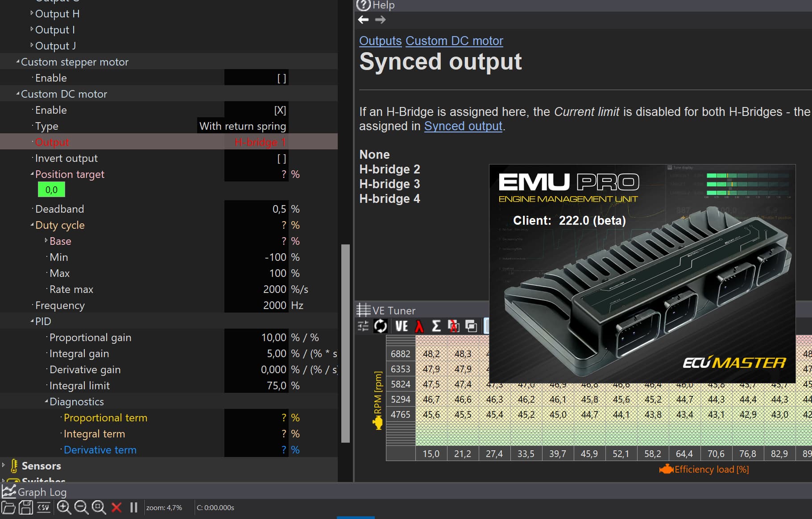Screen dimensions: 812x519
Task: Collapse Custom DC motor section
Action: (x=17, y=94)
